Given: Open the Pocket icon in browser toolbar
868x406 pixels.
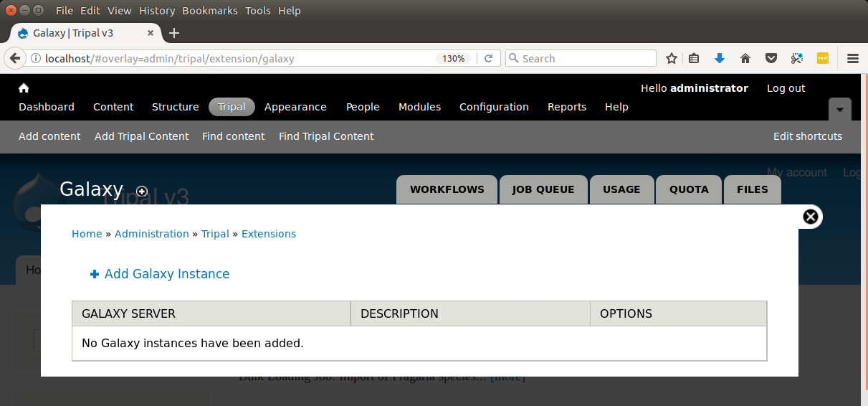Looking at the screenshot, I should [771, 59].
